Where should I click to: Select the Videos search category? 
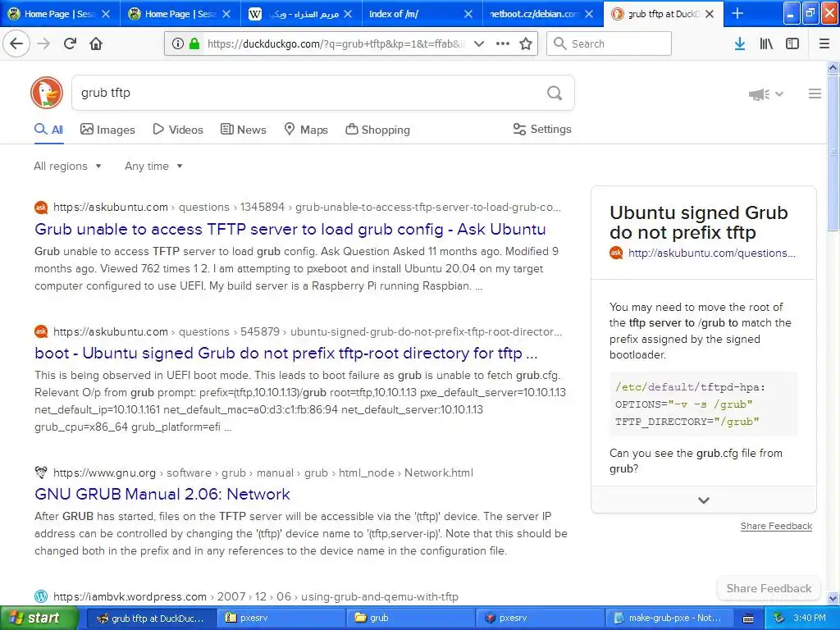[x=178, y=130]
